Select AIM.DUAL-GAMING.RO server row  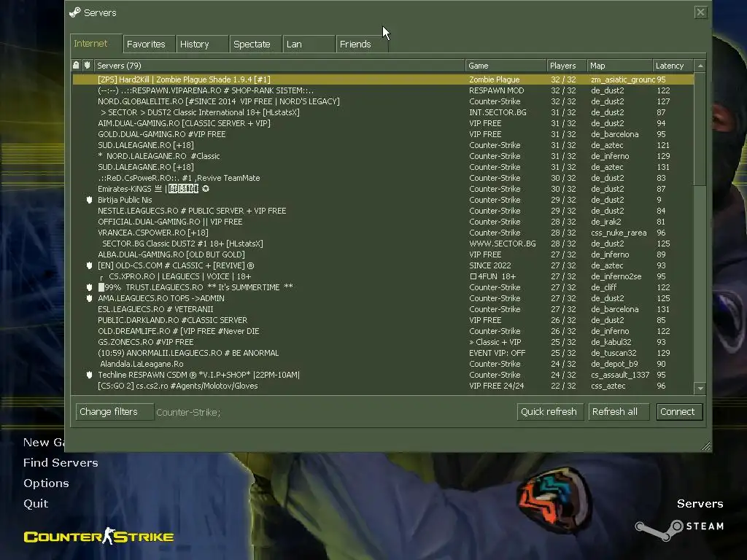click(383, 123)
